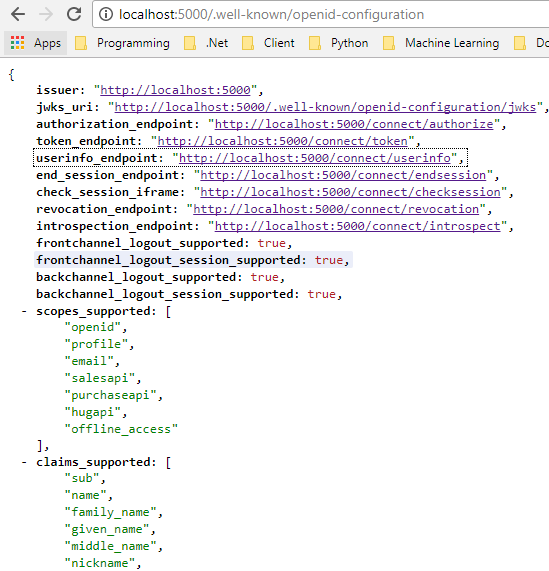
Task: Open the connect/introspect endpoint link
Action: click(x=358, y=226)
